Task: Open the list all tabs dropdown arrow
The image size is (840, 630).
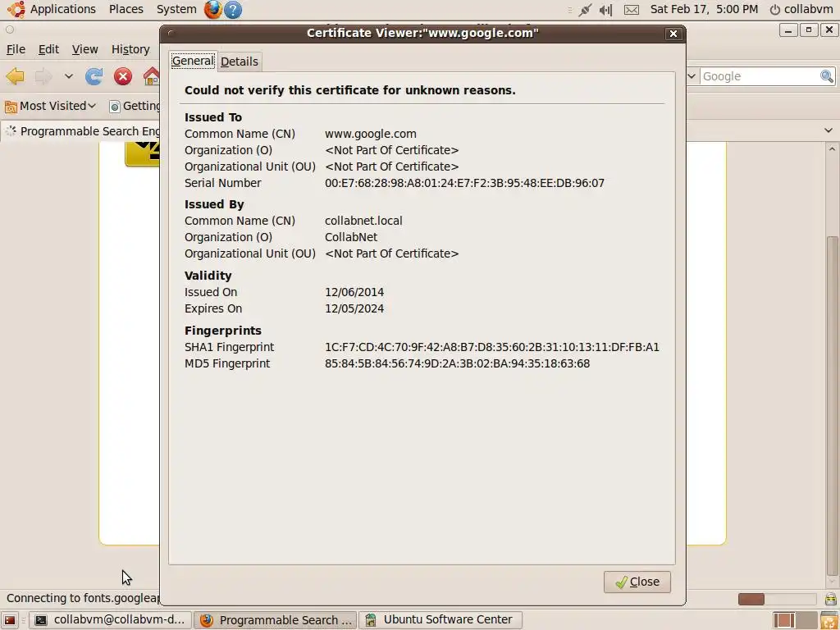Action: (829, 130)
